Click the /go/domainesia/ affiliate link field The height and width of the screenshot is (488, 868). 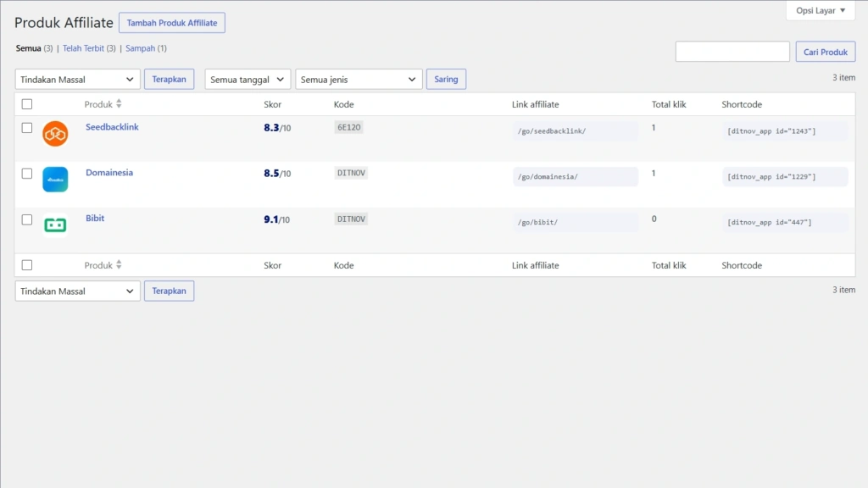[576, 176]
